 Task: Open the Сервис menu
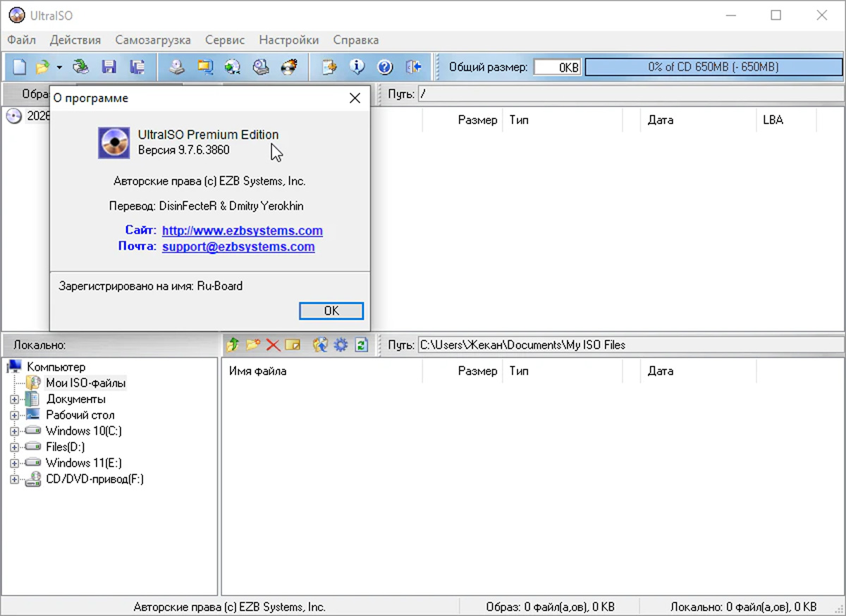click(x=225, y=40)
